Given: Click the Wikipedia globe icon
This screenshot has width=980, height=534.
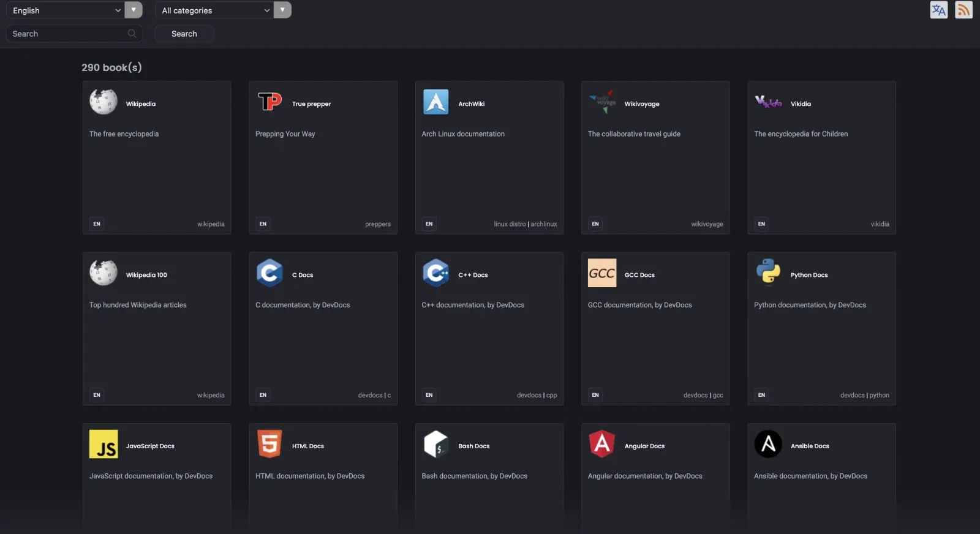Looking at the screenshot, I should [104, 102].
